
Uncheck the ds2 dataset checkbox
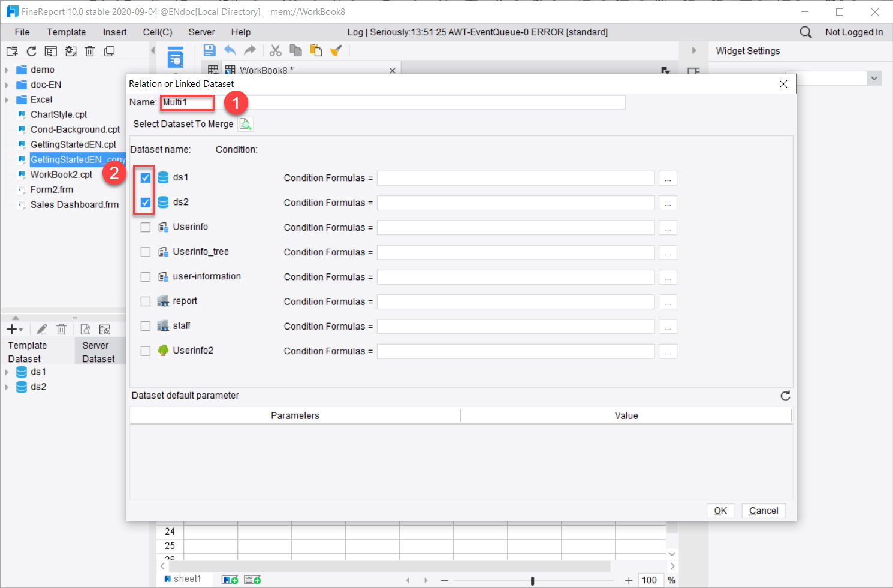click(145, 202)
